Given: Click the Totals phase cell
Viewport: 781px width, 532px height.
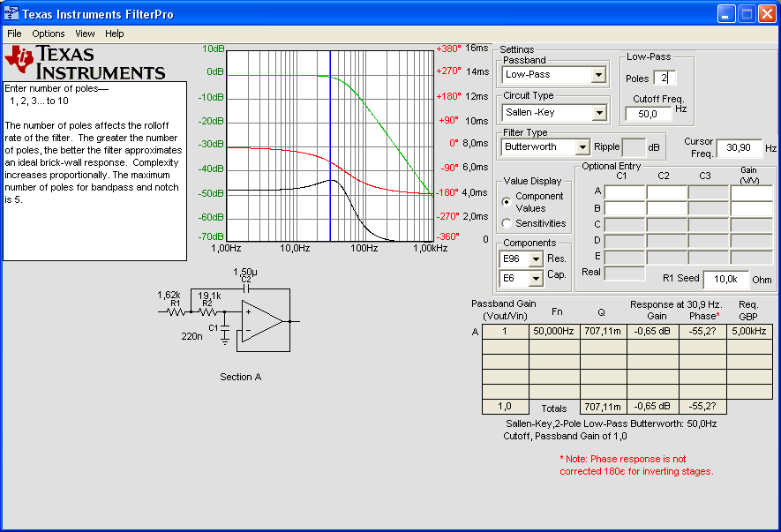Looking at the screenshot, I should coord(702,407).
